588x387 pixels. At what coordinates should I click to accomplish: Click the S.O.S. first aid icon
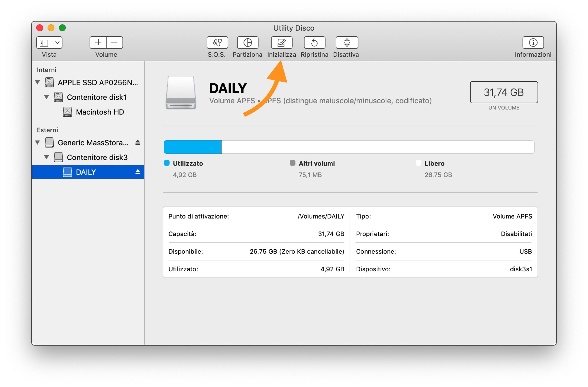click(217, 42)
